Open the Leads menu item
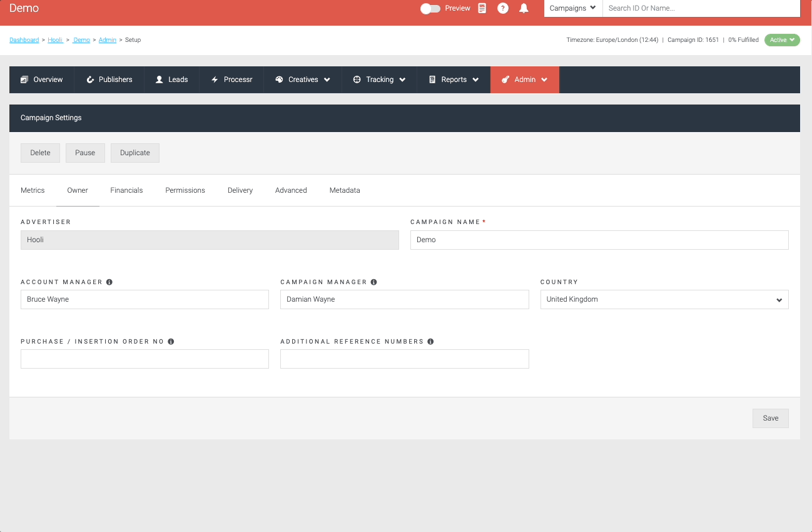This screenshot has height=532, width=812. [x=172, y=79]
